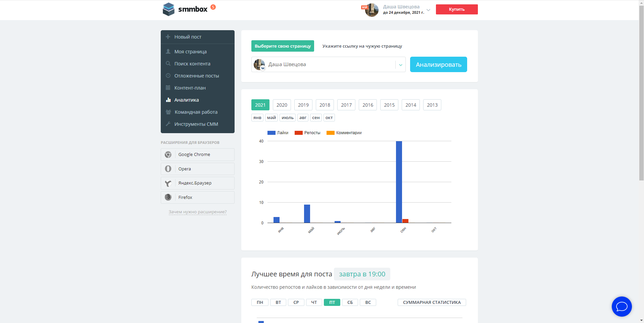Click the Яндекс.Браузер icon
The height and width of the screenshot is (323, 644).
point(168,183)
